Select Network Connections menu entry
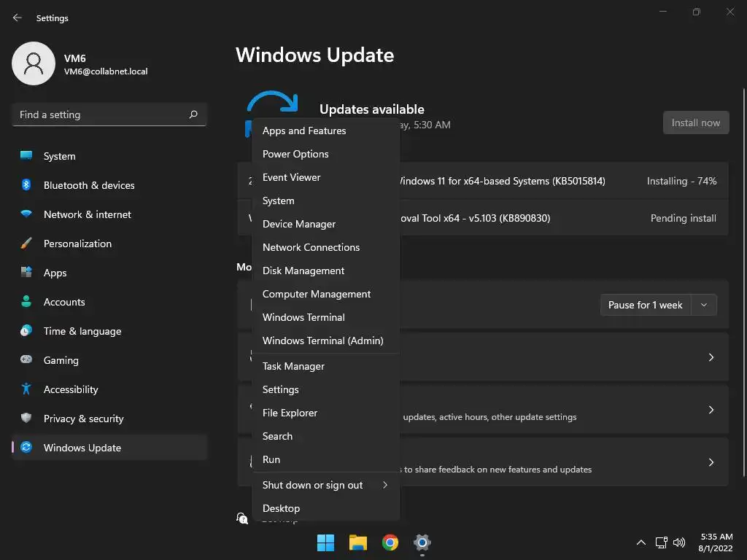The height and width of the screenshot is (560, 747). [326, 247]
